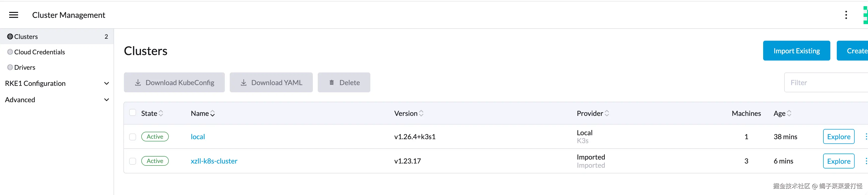Click the Cloud Credentials sidebar icon
Image resolution: width=868 pixels, height=195 pixels.
[x=10, y=52]
